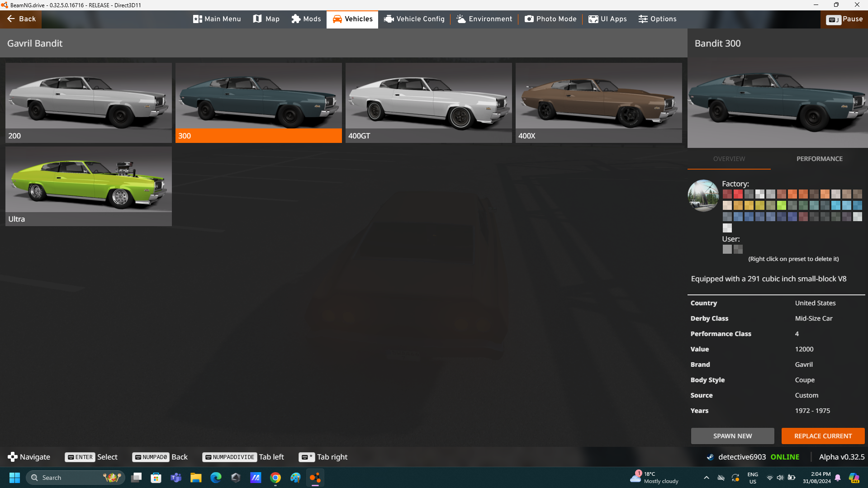868x488 pixels.
Task: Click the SPAWN NEW button
Action: [x=732, y=436]
